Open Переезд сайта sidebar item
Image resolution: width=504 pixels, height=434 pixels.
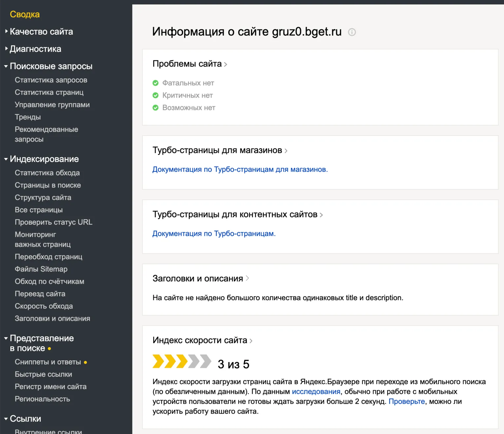[40, 294]
